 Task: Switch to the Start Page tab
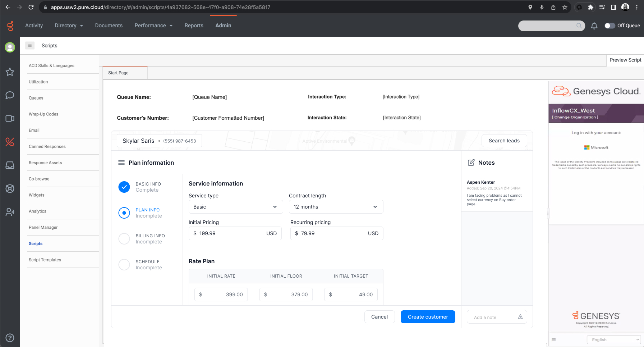125,73
